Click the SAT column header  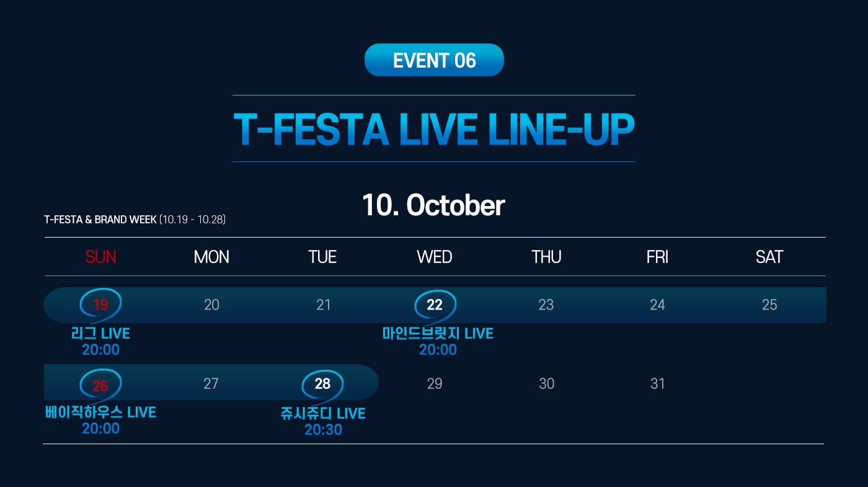(769, 257)
